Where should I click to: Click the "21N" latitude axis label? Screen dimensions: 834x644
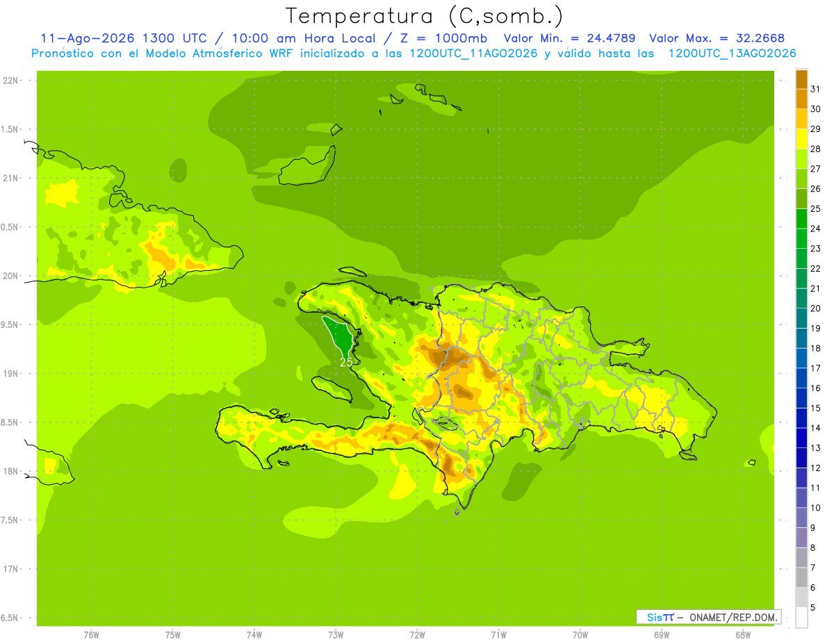point(11,178)
